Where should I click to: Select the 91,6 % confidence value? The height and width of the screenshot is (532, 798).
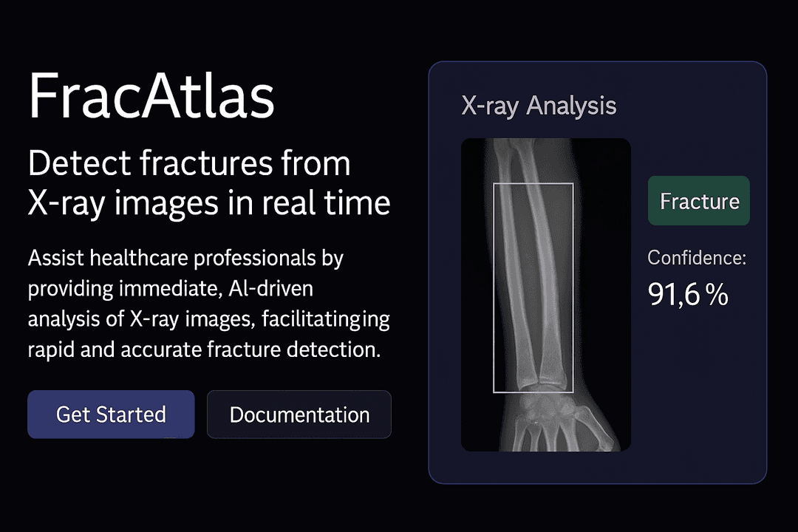click(688, 294)
